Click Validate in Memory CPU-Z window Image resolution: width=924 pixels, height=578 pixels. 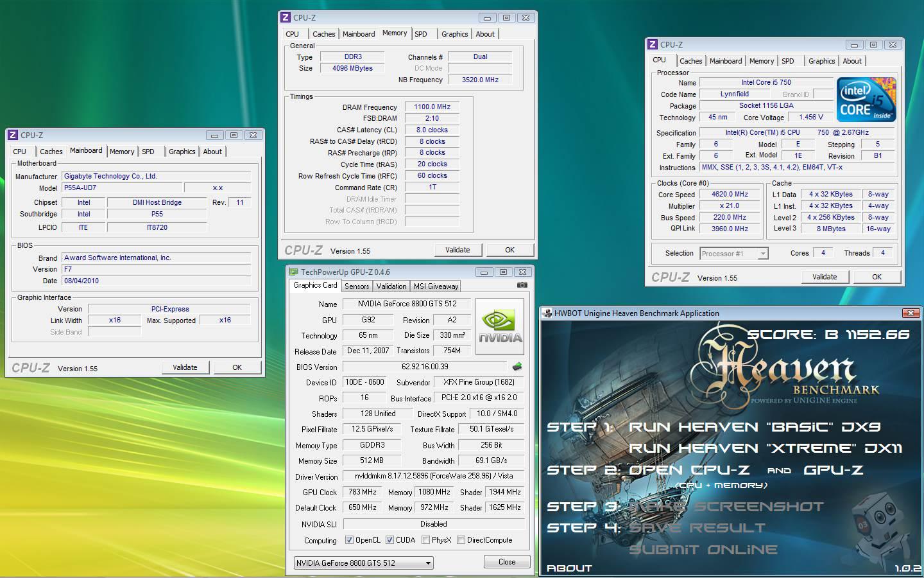click(x=458, y=250)
